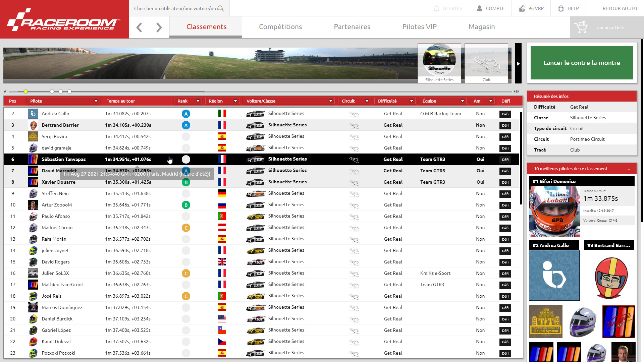This screenshot has height=362, width=644.
Task: Go forward with right navigation arrow
Action: click(x=159, y=27)
